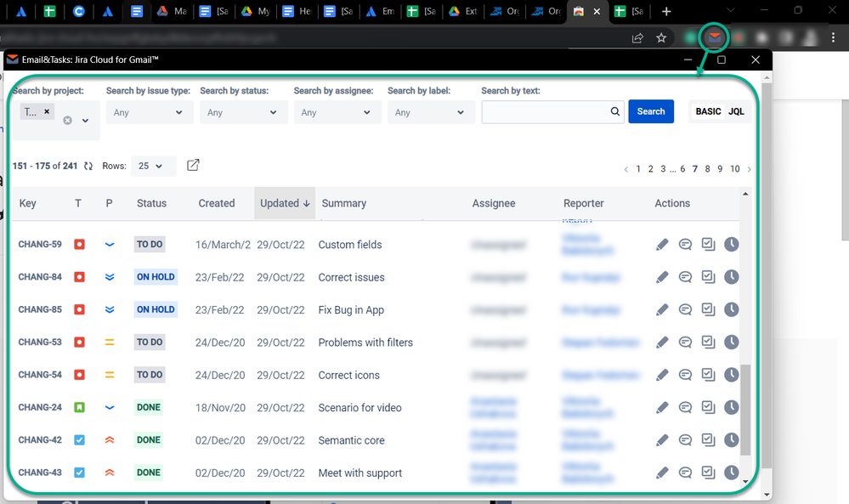Sort issues by Updated column
Image resolution: width=849 pixels, height=504 pixels.
coord(285,203)
